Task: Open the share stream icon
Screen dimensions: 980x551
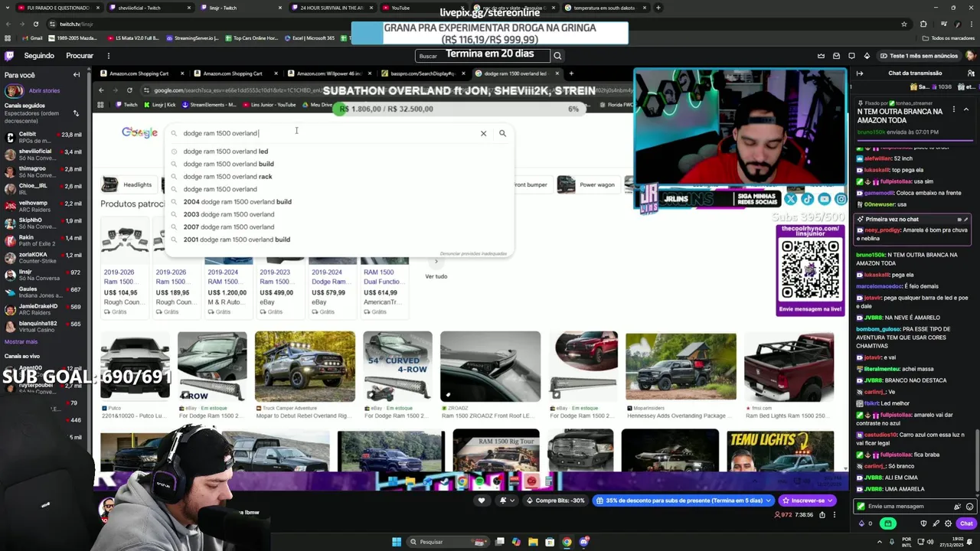Action: tap(822, 515)
